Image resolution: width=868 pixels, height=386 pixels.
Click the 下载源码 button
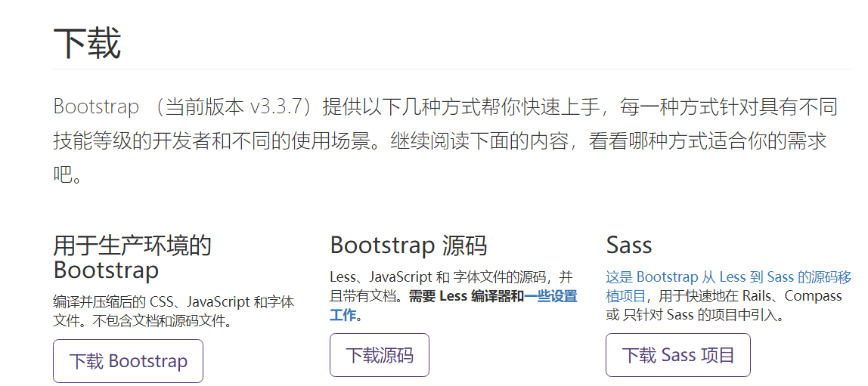click(x=380, y=355)
